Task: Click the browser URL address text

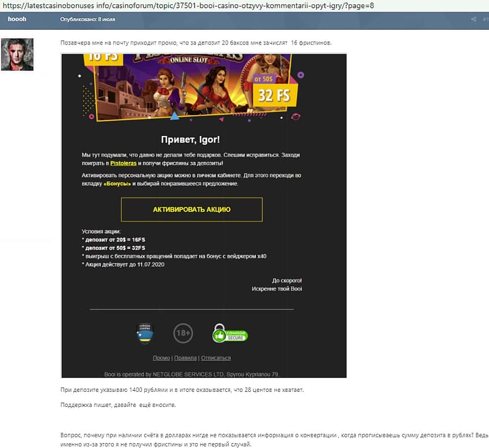Action: (188, 5)
